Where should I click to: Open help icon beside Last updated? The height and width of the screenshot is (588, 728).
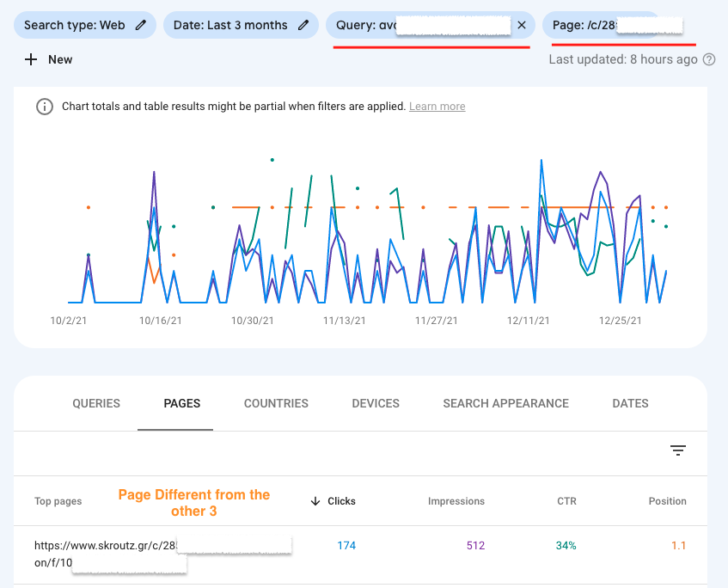click(709, 59)
